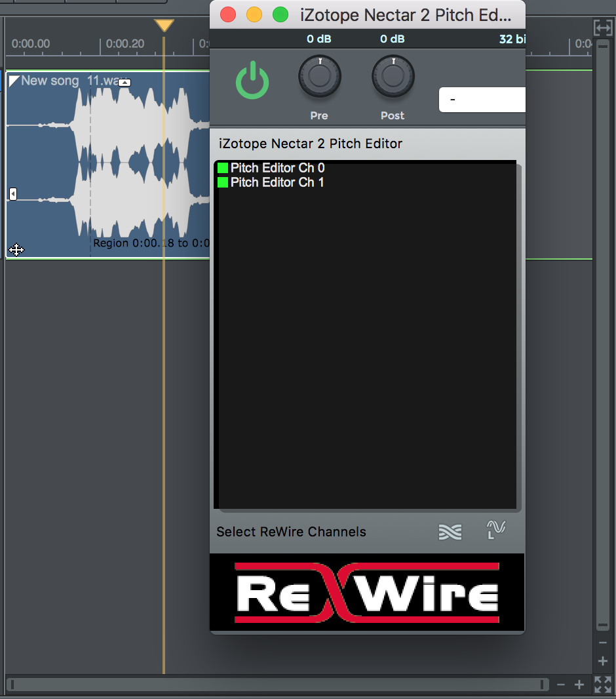Close the iZotope Nectar 2 Pitch Editor window
This screenshot has width=616, height=699.
click(228, 14)
